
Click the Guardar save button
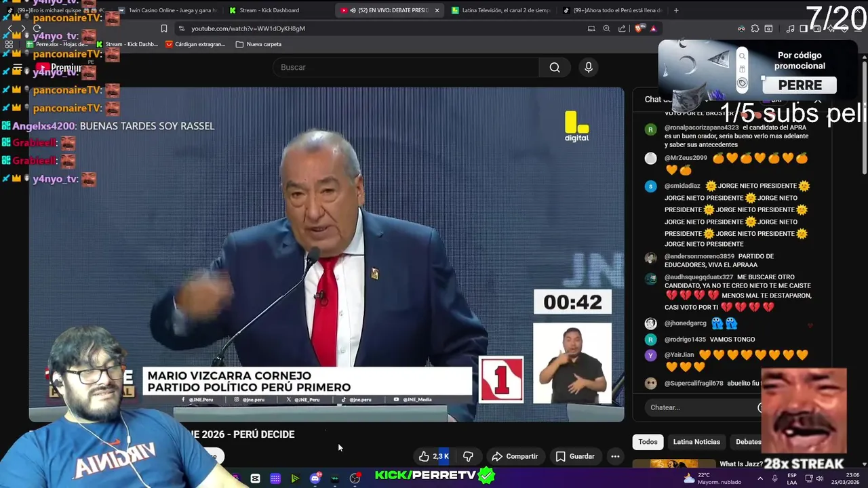coord(575,456)
